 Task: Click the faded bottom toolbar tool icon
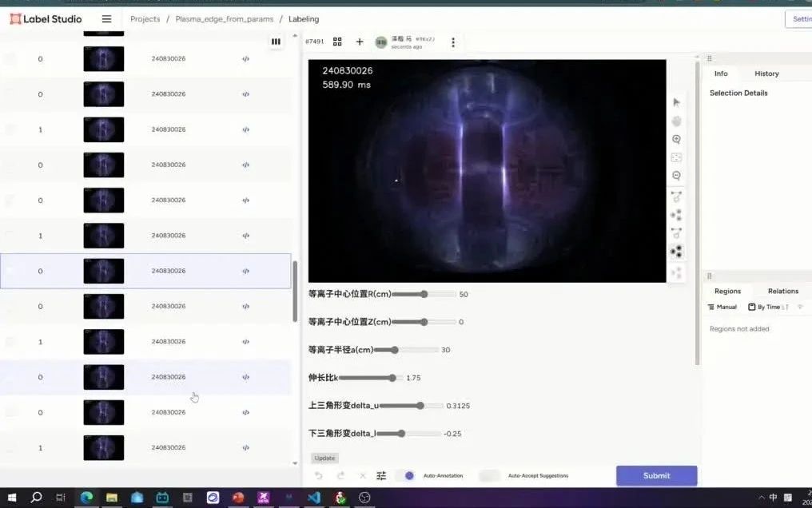[676, 272]
